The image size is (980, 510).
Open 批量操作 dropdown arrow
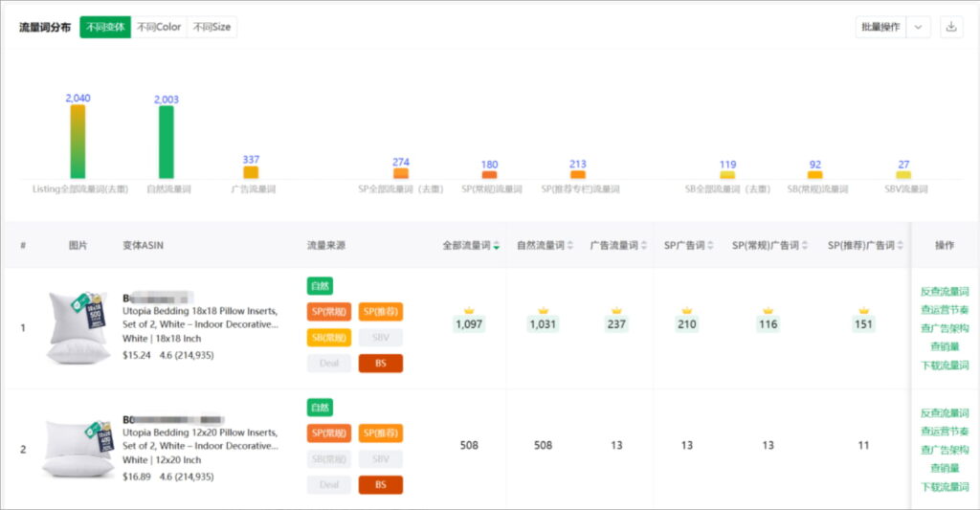tap(919, 27)
